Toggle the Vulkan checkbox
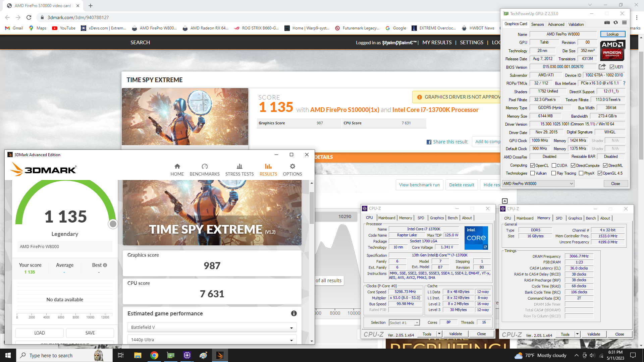This screenshot has width=644, height=362. tap(532, 173)
